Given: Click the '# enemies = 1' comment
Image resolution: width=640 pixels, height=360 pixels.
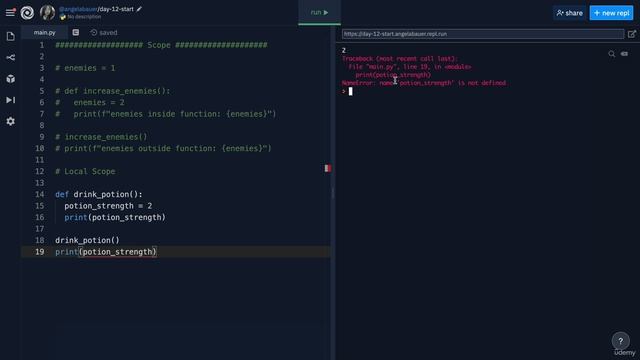Looking at the screenshot, I should pyautogui.click(x=85, y=68).
